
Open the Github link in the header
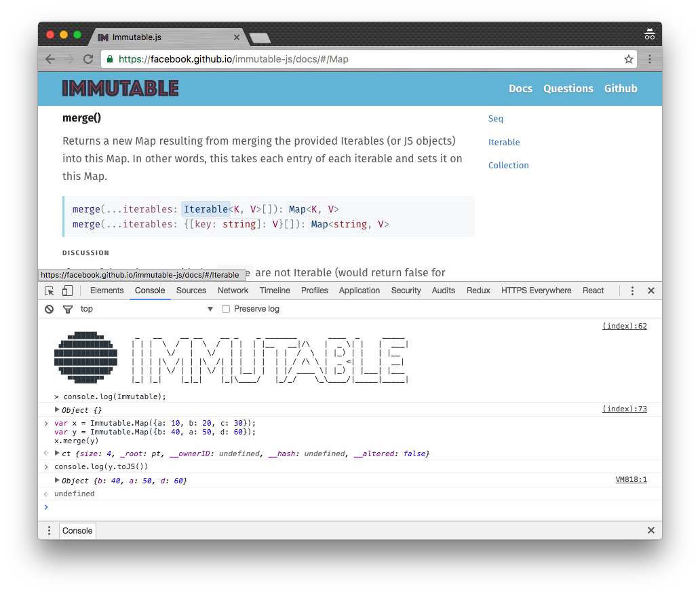pyautogui.click(x=621, y=88)
